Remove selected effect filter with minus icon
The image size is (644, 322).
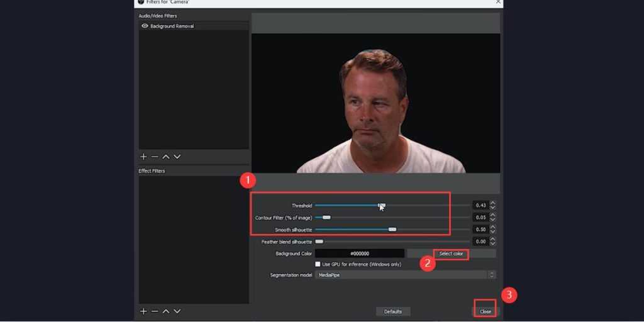(x=155, y=311)
